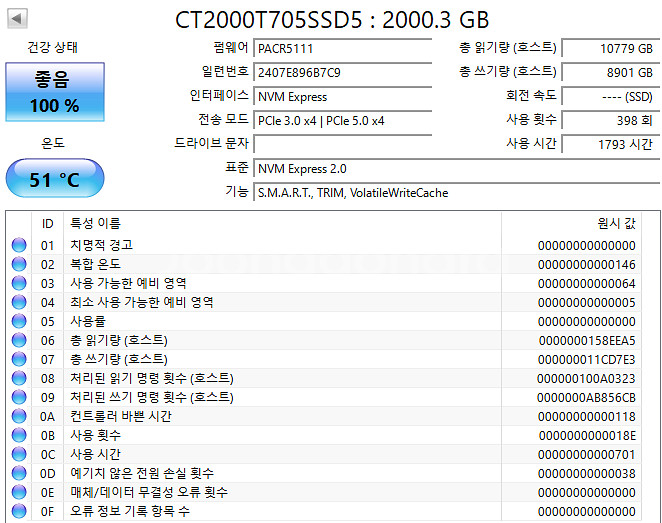Click status circle for row 06 총 읽기량
The width and height of the screenshot is (662, 523).
19,340
